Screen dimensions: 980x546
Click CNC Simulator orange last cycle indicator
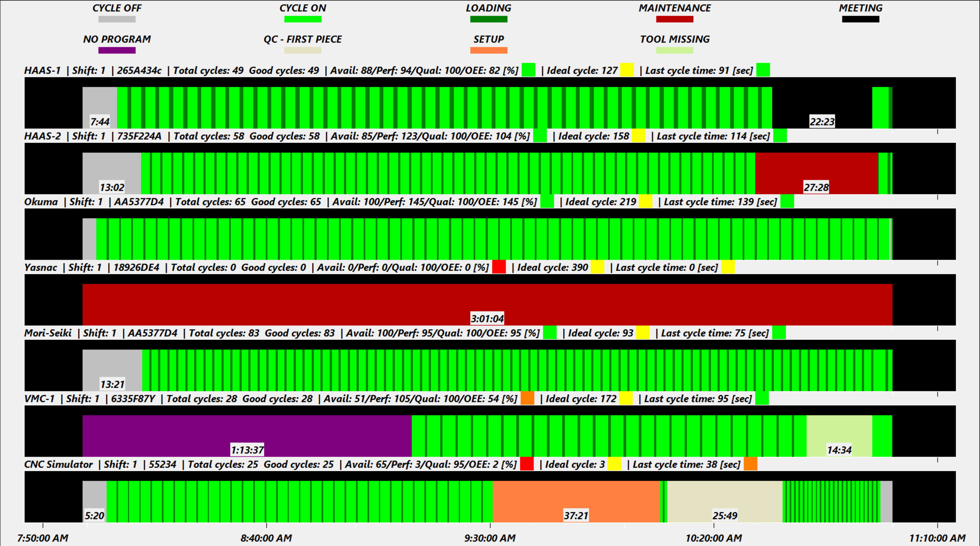(x=751, y=464)
